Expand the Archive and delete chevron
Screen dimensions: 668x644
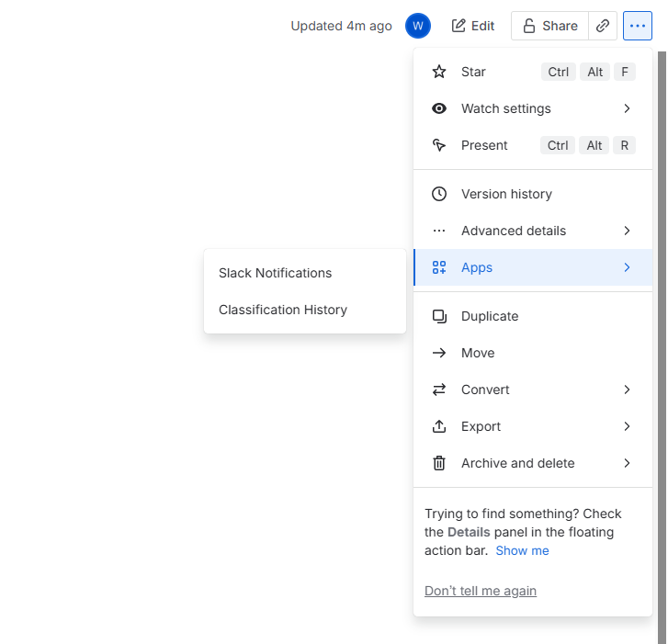pos(627,463)
